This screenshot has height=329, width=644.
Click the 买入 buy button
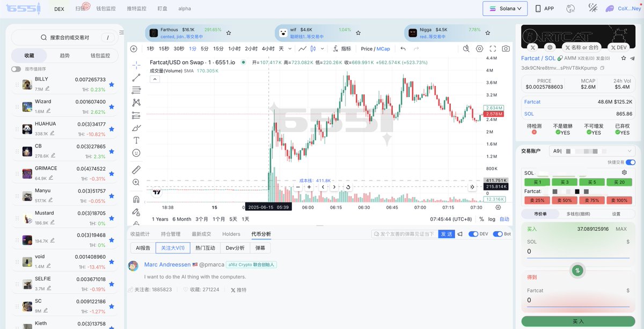[578, 321]
